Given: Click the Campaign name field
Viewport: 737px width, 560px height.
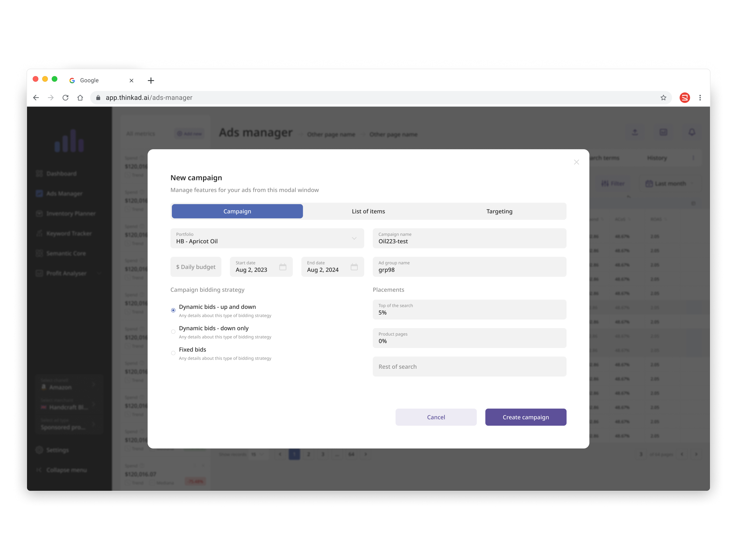Looking at the screenshot, I should click(469, 238).
